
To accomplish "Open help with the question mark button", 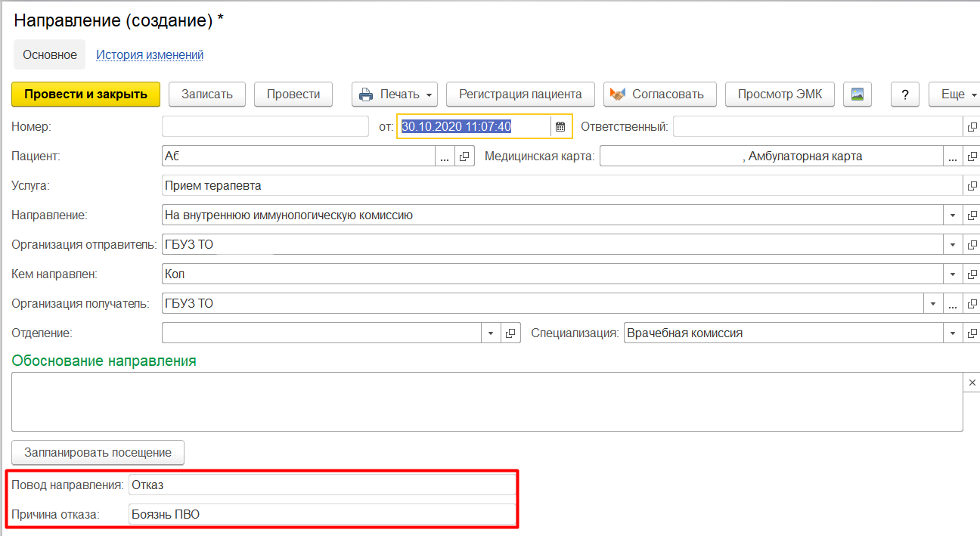I will 904,94.
